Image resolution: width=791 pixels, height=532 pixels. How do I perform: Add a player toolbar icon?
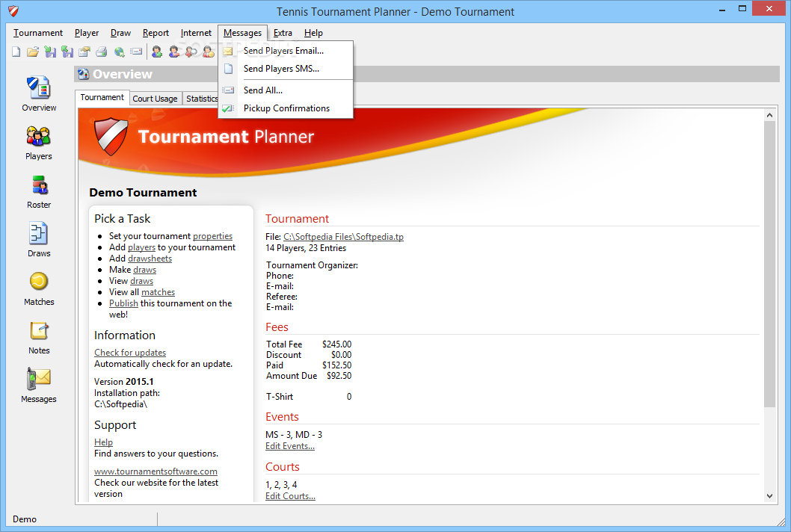[157, 52]
